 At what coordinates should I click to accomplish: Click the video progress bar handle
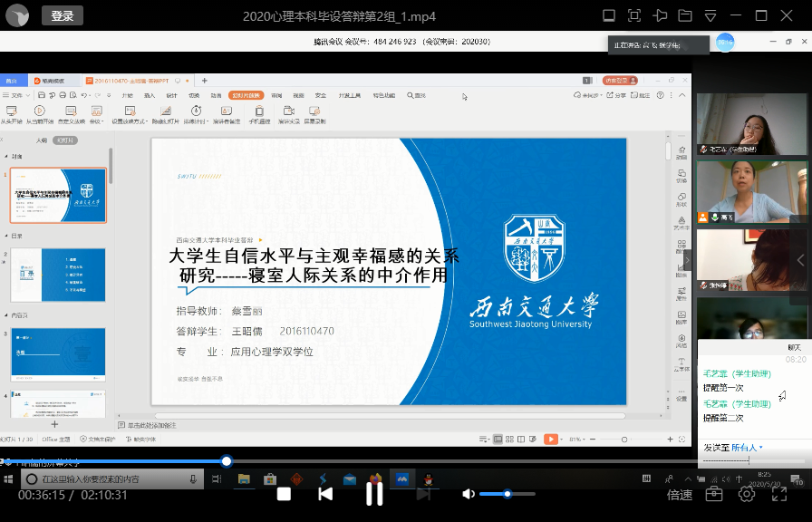click(x=227, y=461)
